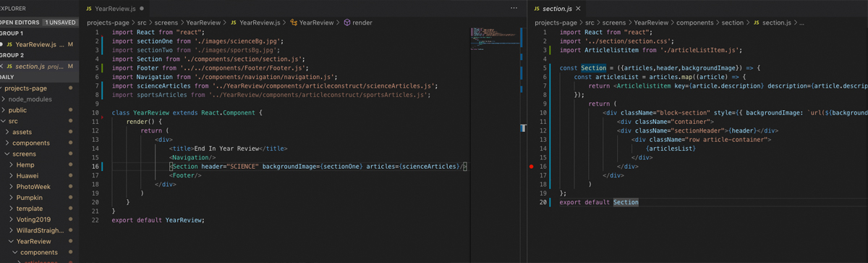Viewport: 868px width, 263px height.
Task: Click the modified dot indicator on YearReview.js tab
Action: 142,9
